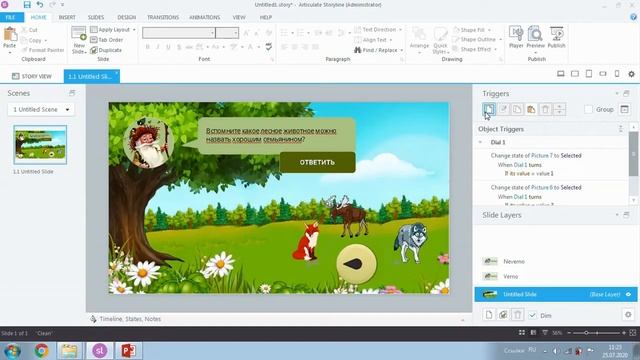
Task: Open Arrange options in Drawing group
Action: click(x=419, y=40)
